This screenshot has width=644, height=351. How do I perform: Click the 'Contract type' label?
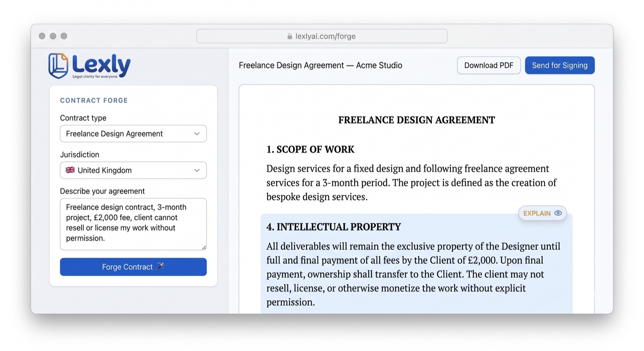tap(83, 118)
